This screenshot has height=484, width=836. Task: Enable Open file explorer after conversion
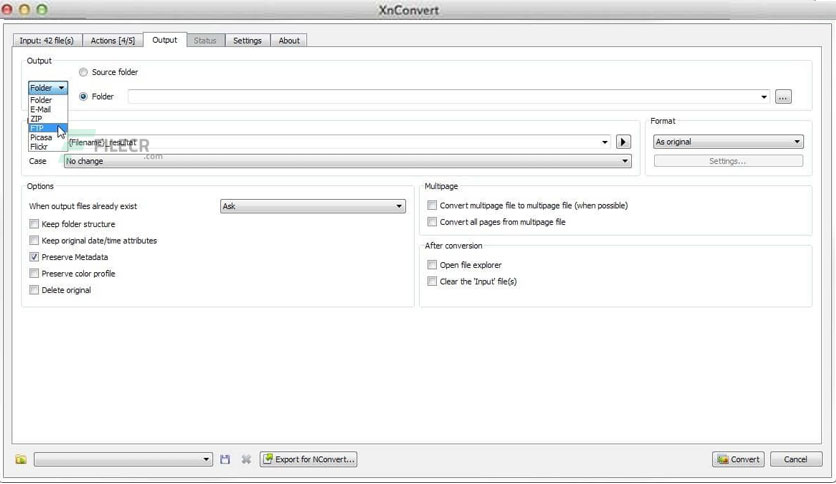click(x=432, y=265)
